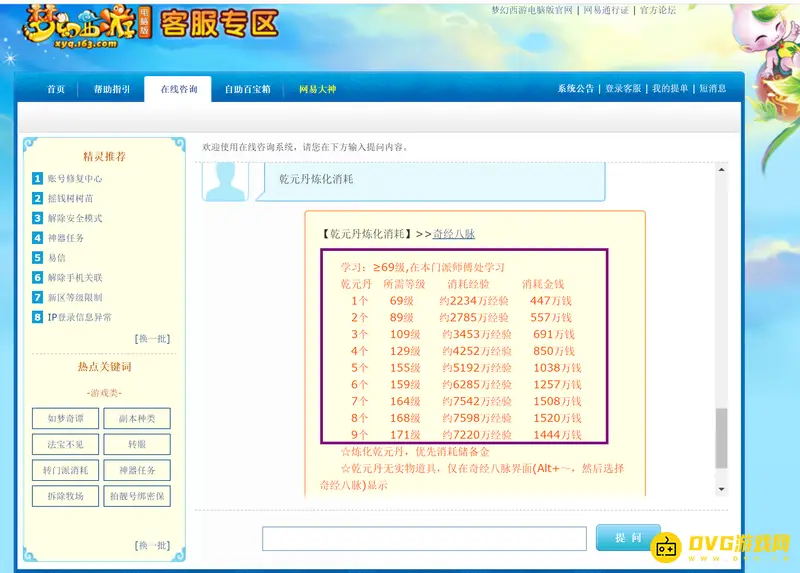Image resolution: width=800 pixels, height=573 pixels.
Task: Click the 精灵推荐 heading
Action: tap(105, 157)
